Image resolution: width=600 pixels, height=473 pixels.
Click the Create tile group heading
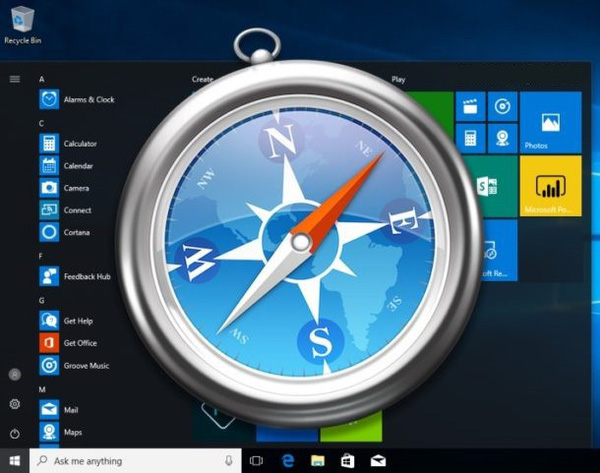pyautogui.click(x=202, y=79)
